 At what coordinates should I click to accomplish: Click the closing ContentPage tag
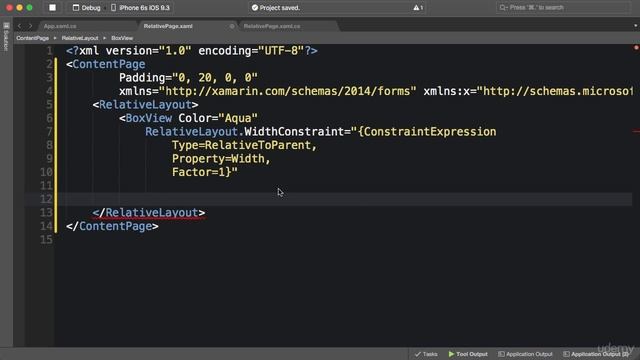[112, 226]
